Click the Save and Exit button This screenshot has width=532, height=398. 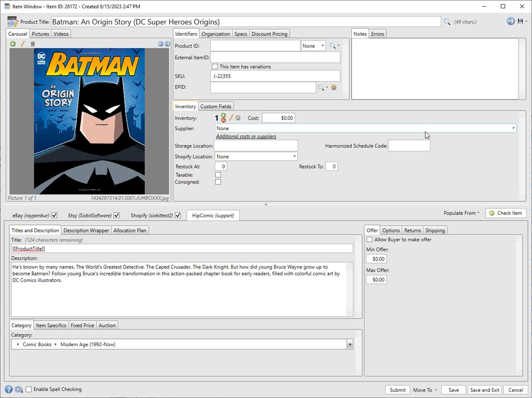tap(485, 390)
